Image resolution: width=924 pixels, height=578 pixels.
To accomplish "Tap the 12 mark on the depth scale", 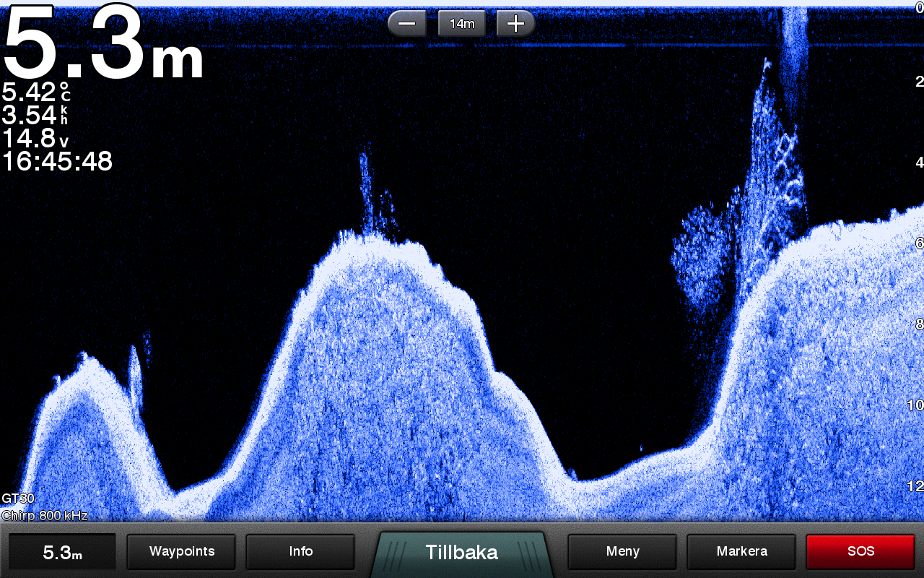I will click(x=915, y=486).
